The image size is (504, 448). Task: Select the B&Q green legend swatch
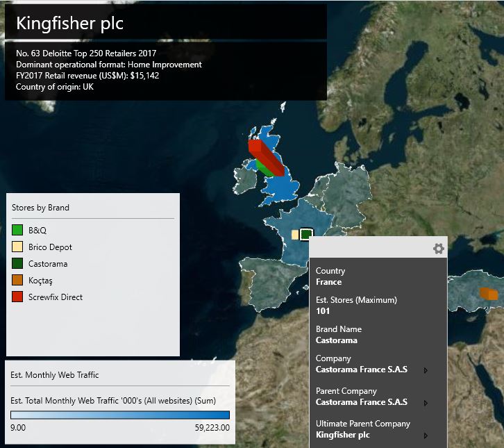17,230
